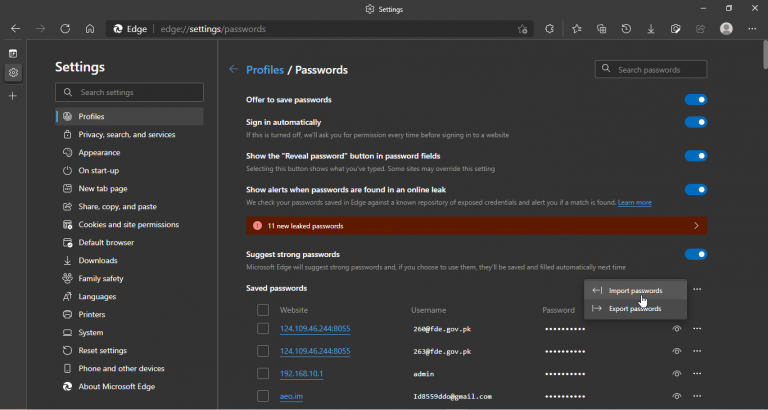Open the Extensions puzzle icon
This screenshot has height=410, width=768.
550,29
